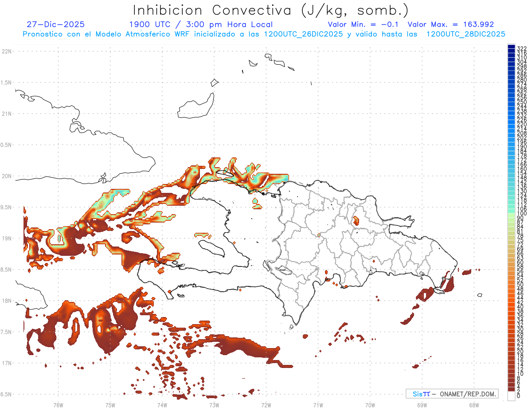532x411 pixels.
Task: Click the '22N' latitude label
Action: (x=7, y=51)
